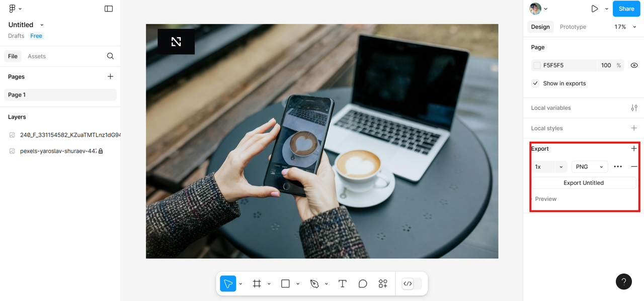Click image icon of 240_F layer
This screenshot has height=301, width=644.
[12, 135]
